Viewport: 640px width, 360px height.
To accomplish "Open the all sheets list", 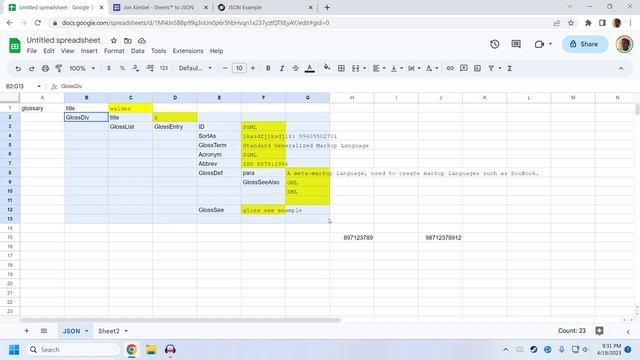I will click(x=44, y=331).
